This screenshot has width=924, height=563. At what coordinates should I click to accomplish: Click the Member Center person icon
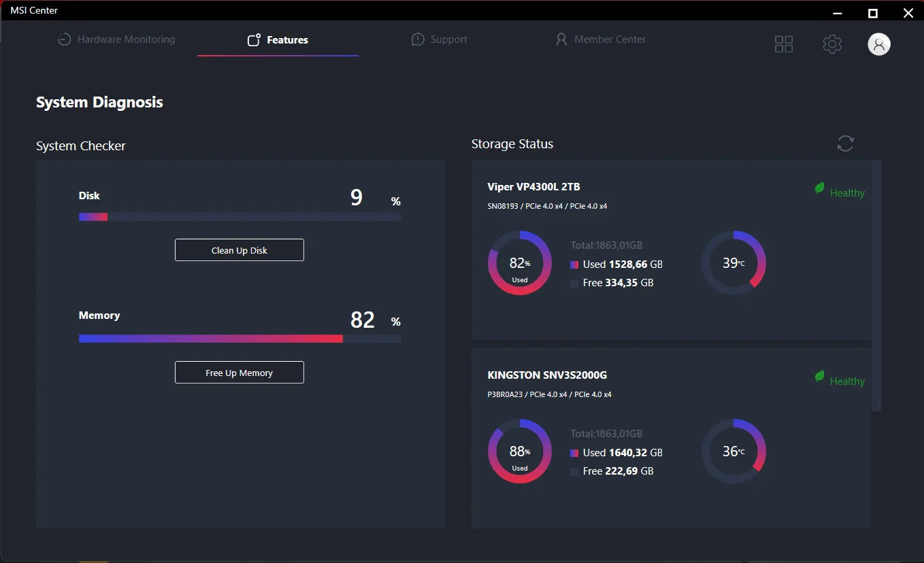561,39
